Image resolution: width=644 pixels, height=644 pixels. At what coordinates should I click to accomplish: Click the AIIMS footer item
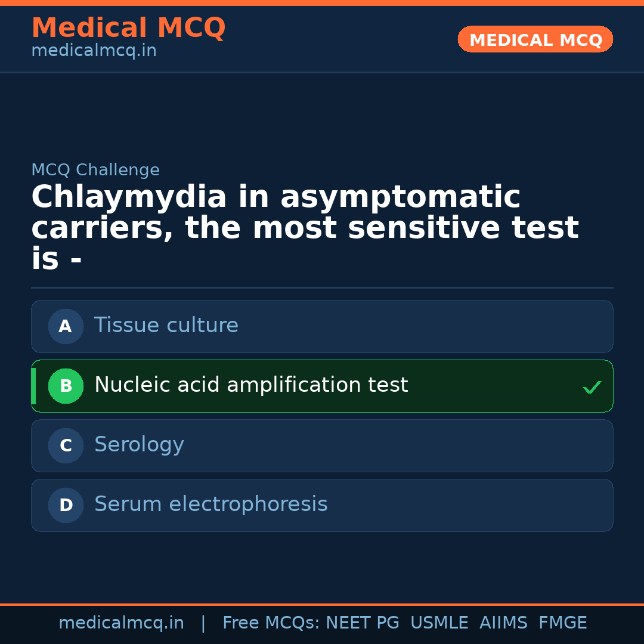pos(503,623)
